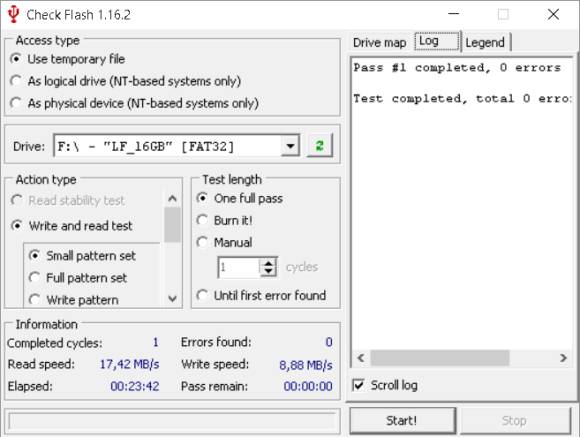
Task: Click the green refresh drives icon
Action: pos(320,146)
